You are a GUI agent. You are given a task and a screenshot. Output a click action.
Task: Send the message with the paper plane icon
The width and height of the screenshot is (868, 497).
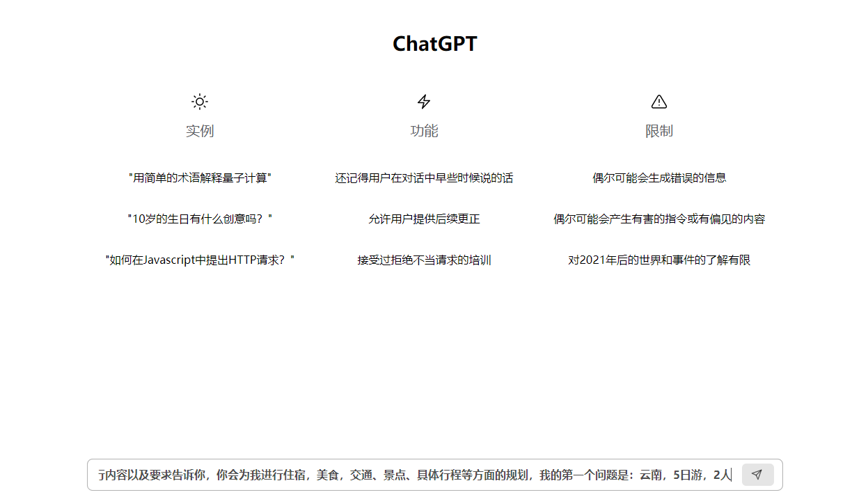[x=757, y=475]
